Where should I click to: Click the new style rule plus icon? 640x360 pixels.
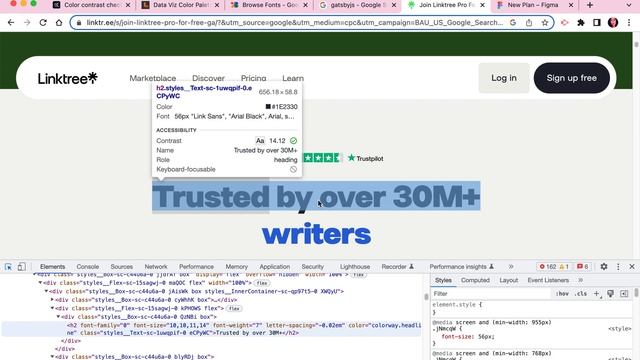coord(597,293)
